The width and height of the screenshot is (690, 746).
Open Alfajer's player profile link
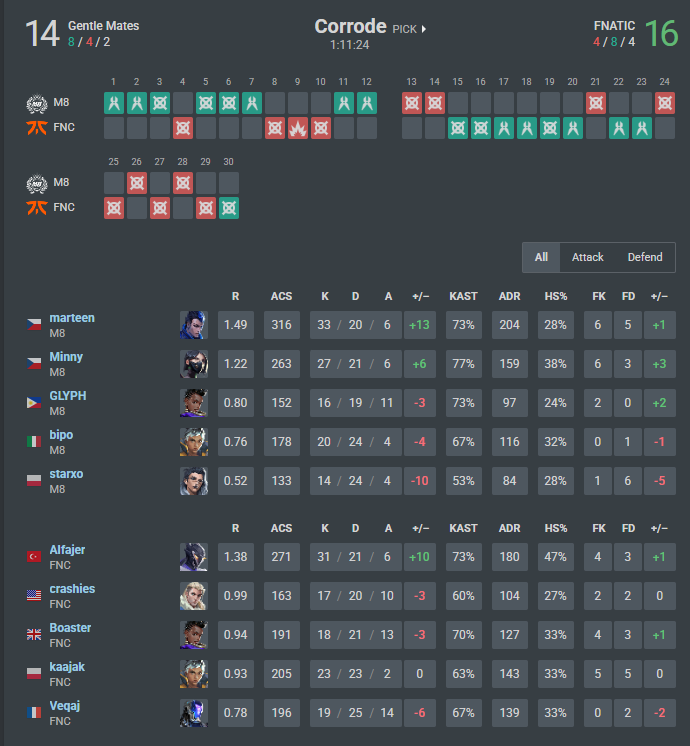coord(68,550)
